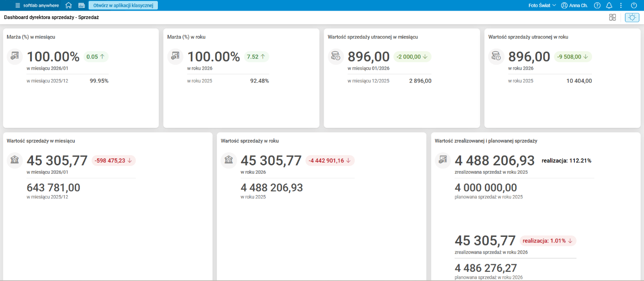Click the 4 000 000,00 planned sales value
The width and height of the screenshot is (644, 281).
[x=486, y=188]
